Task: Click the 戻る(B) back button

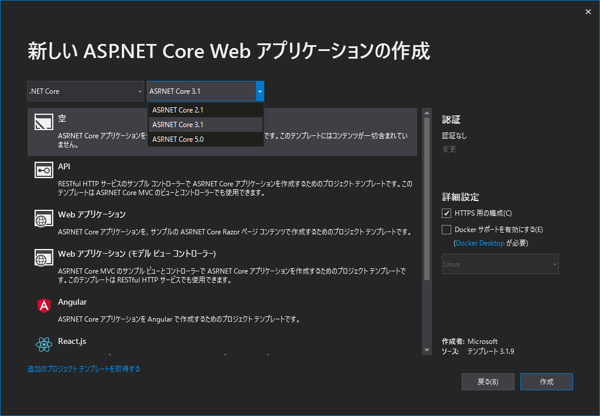Action: (x=488, y=382)
